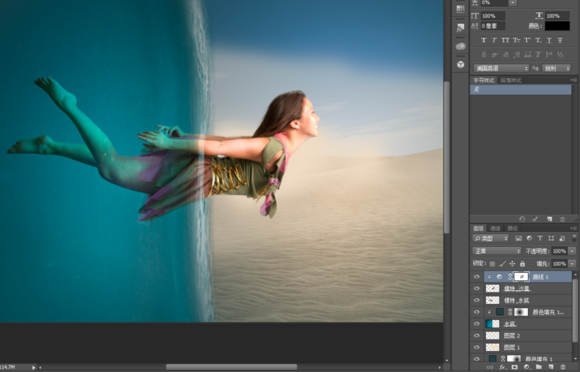
Task: Hide the 曲线 1 curves layer
Action: coord(476,277)
